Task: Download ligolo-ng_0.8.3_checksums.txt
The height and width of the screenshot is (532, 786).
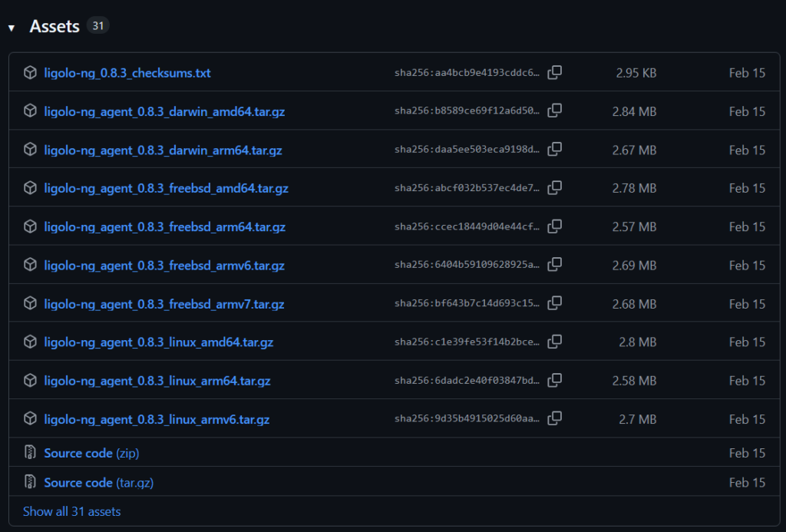Action: point(127,73)
